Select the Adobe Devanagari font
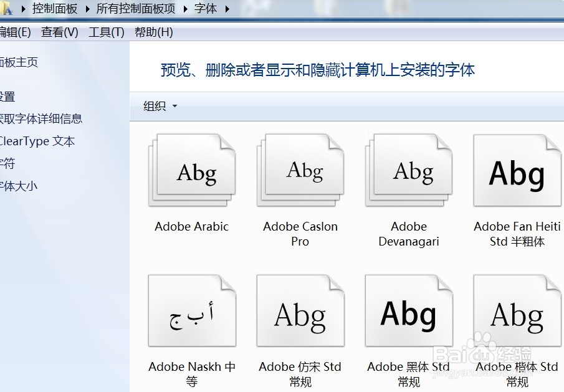564x392 pixels. tap(408, 170)
